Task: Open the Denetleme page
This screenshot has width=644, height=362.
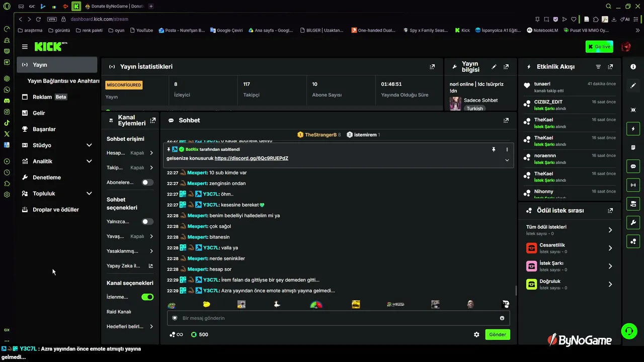Action: pyautogui.click(x=57, y=177)
